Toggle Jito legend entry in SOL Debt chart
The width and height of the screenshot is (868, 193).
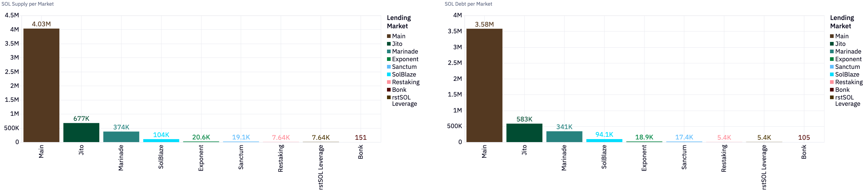tap(840, 44)
